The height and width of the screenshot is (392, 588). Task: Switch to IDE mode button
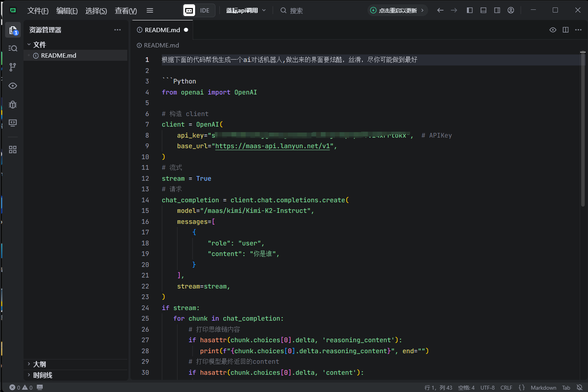pyautogui.click(x=205, y=11)
